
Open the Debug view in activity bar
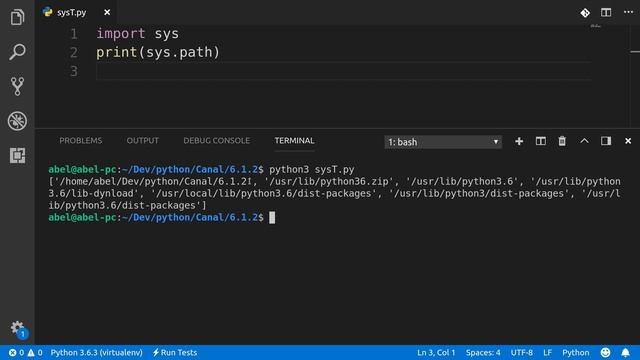pos(17,121)
